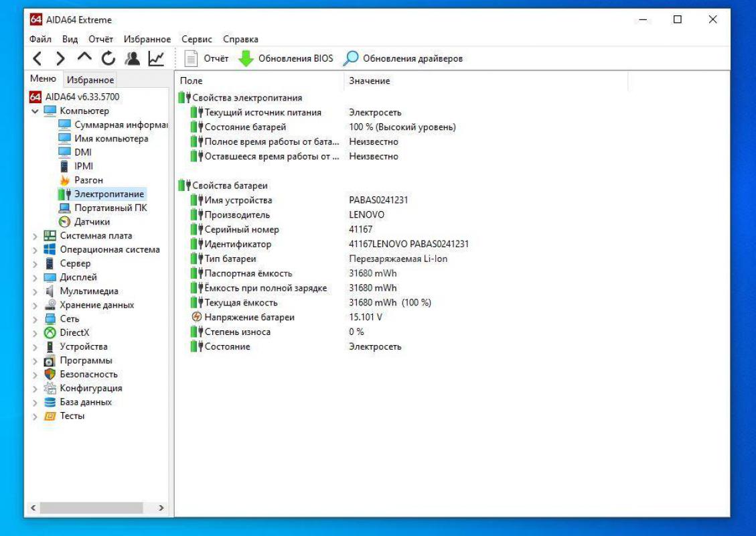Select Разгон tree item
Viewport: 756px width, 536px height.
click(x=88, y=180)
